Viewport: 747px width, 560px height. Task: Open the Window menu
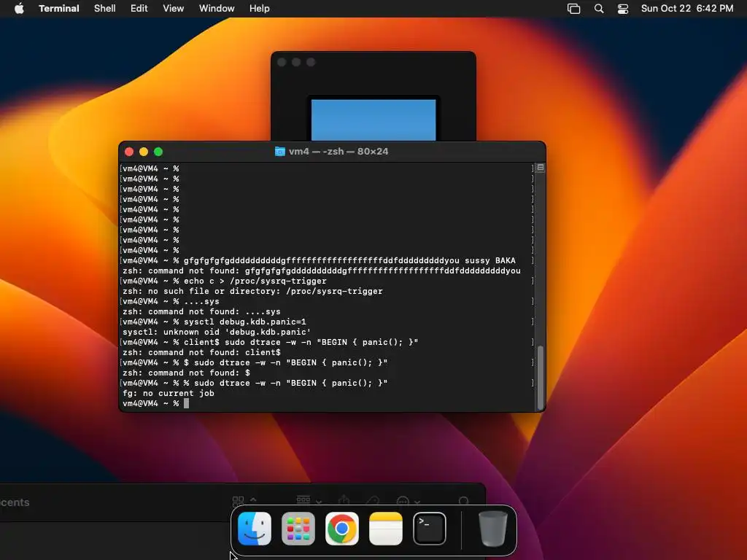click(217, 9)
